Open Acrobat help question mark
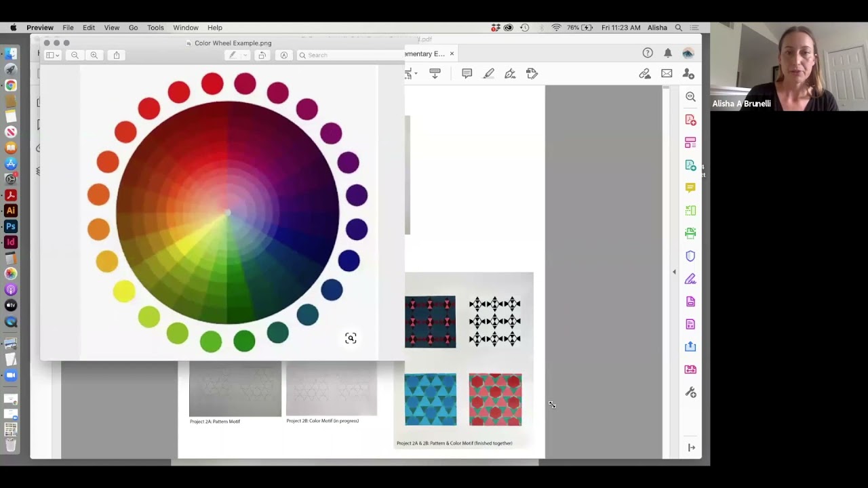 click(648, 53)
